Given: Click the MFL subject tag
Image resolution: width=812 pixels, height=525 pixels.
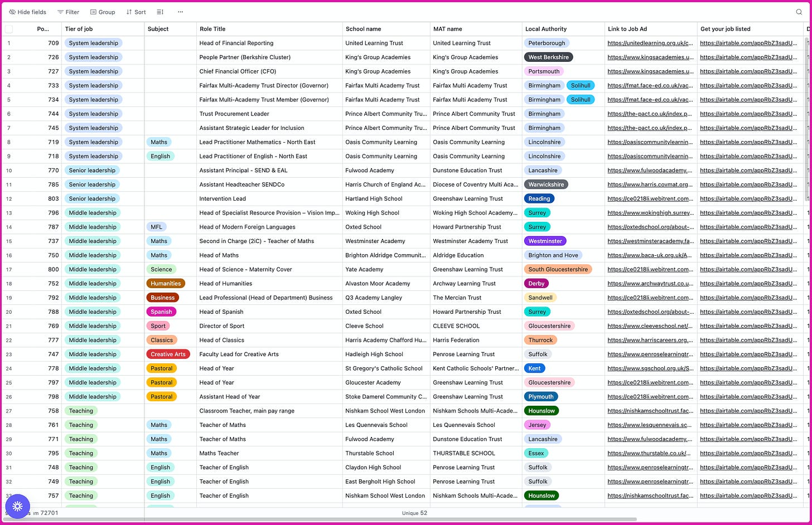Looking at the screenshot, I should (157, 227).
